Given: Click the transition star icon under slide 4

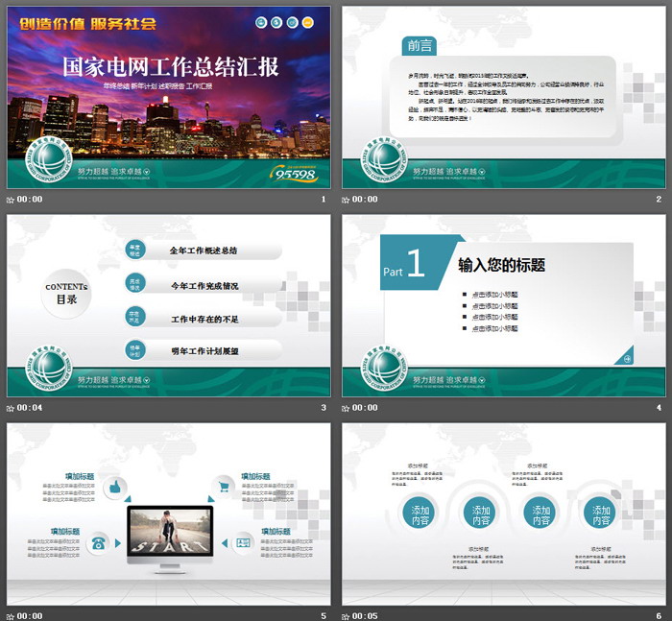Looking at the screenshot, I should pos(347,408).
